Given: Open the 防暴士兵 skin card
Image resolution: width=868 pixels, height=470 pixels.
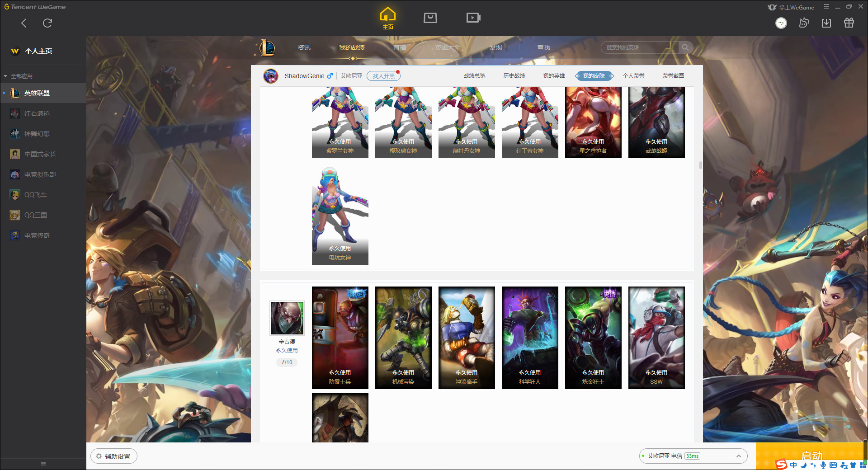Looking at the screenshot, I should [x=340, y=338].
